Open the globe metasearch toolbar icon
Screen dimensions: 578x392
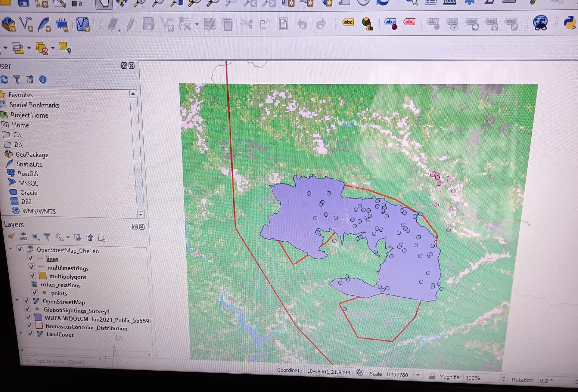click(541, 23)
